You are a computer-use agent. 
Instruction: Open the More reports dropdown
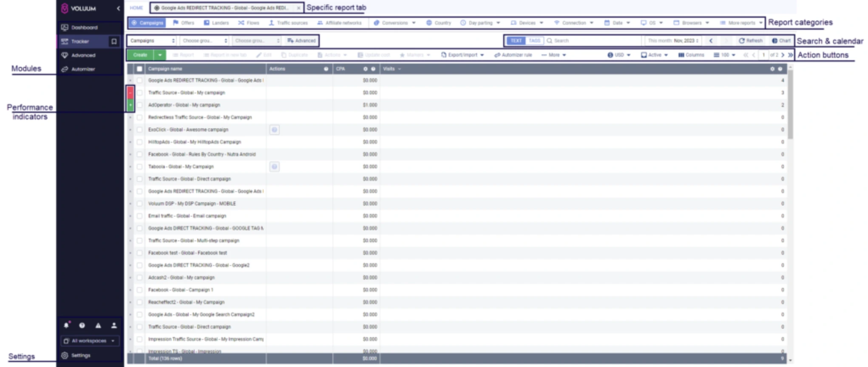[x=741, y=23]
